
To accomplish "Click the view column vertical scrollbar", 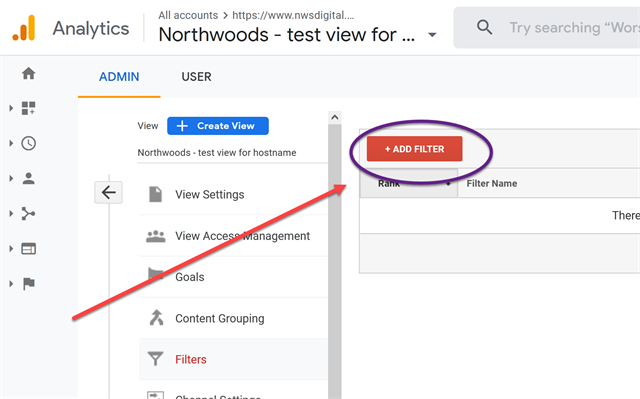I will [335, 261].
